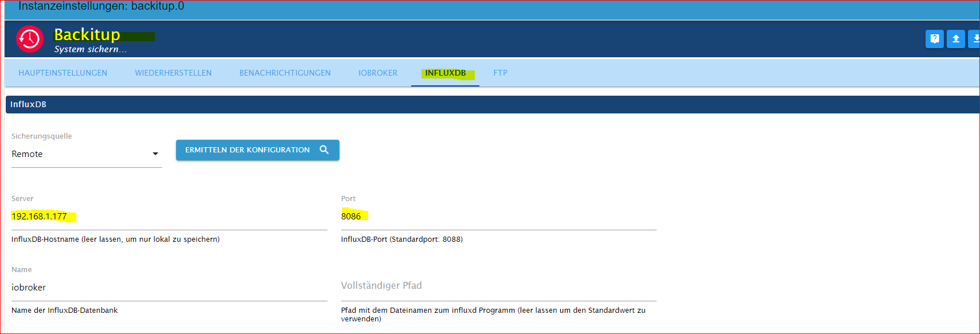
Task: Click the Backitup title text
Action: (x=87, y=34)
